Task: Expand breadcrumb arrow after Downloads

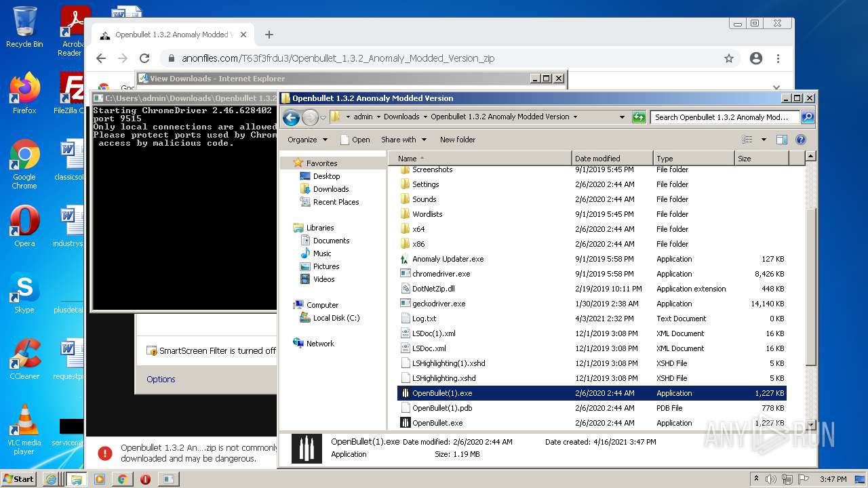Action: coord(425,117)
